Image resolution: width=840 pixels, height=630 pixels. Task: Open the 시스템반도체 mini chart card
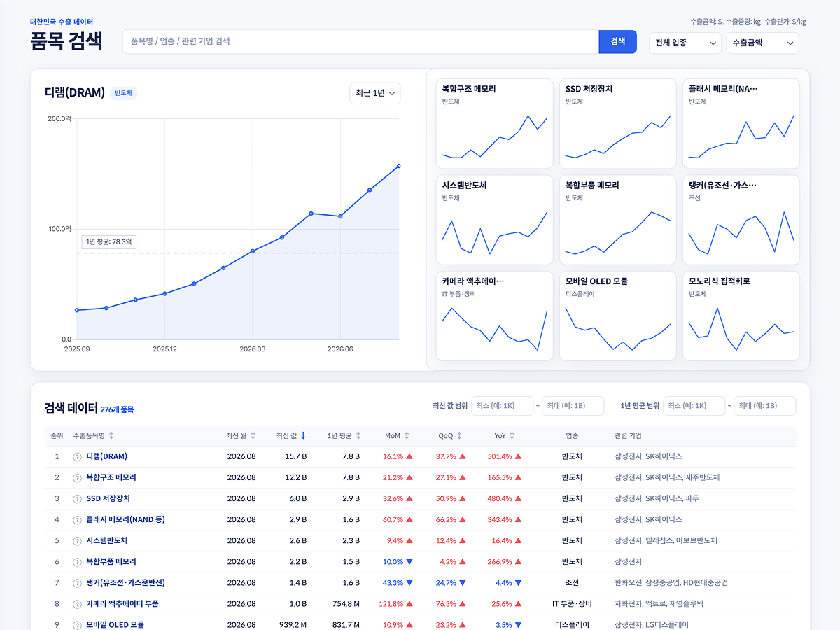(x=495, y=220)
